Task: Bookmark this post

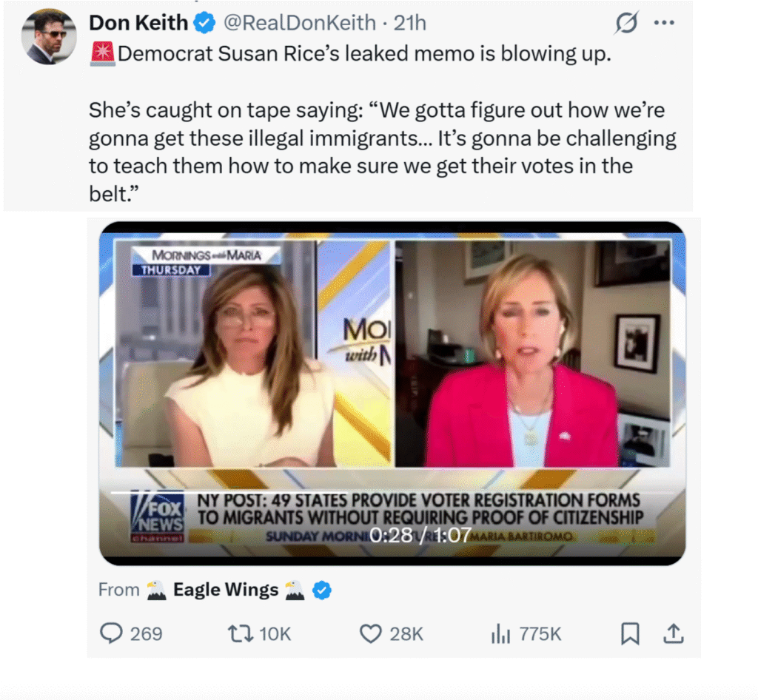Action: point(630,634)
